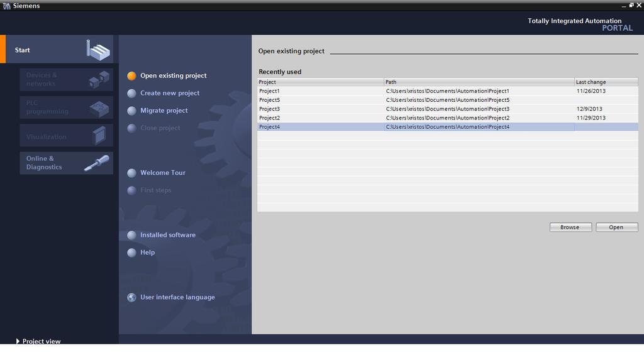Switch to Project view
This screenshot has height=362, width=644.
point(41,341)
